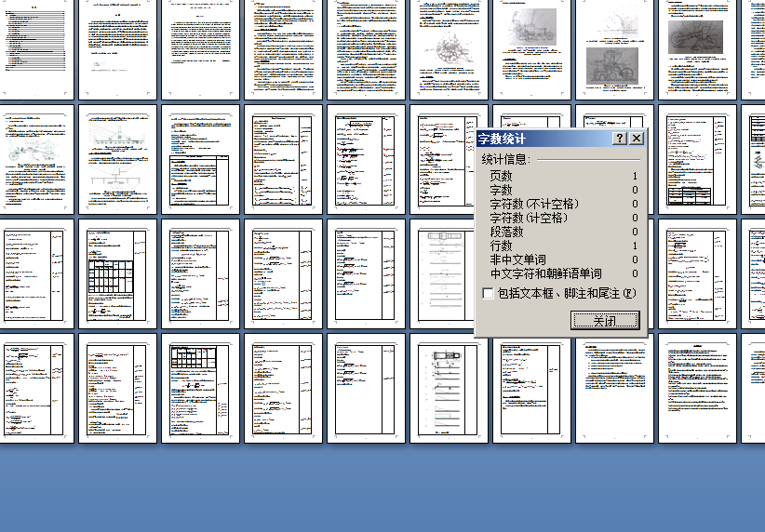Open the second top-row page with short abstract text

tap(117, 48)
